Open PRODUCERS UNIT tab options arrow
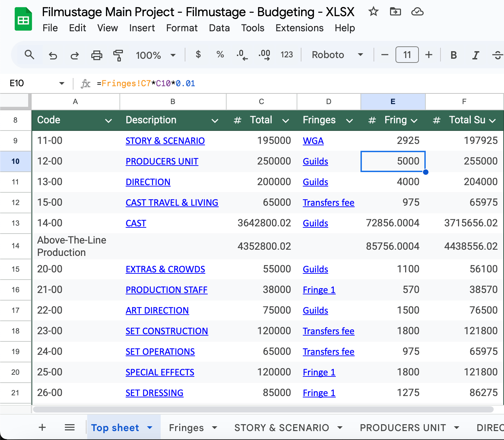Viewport: 504px width, 440px height. click(x=457, y=428)
